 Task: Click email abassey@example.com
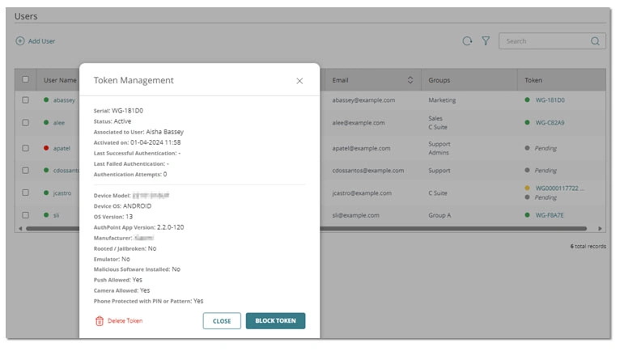[x=363, y=100]
